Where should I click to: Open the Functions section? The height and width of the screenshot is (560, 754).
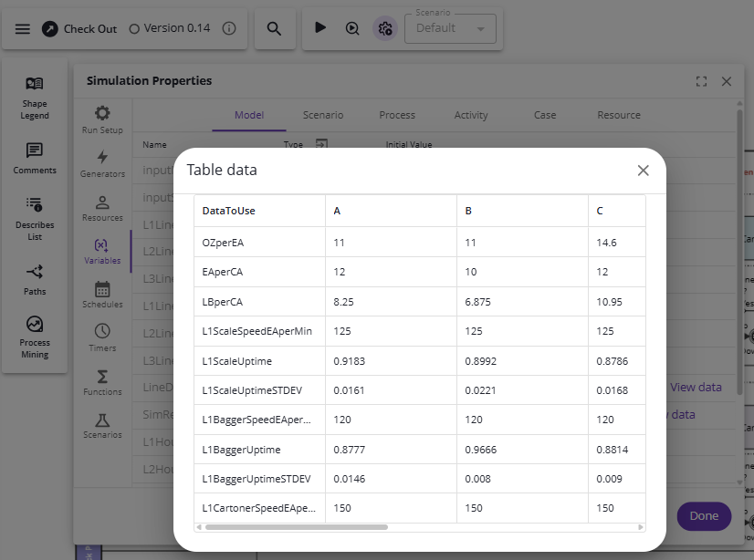click(x=102, y=382)
